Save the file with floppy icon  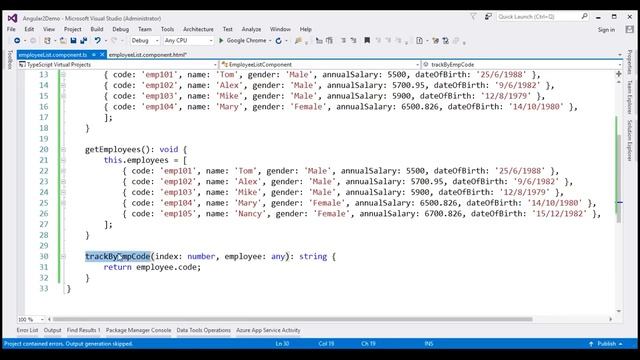[73, 40]
